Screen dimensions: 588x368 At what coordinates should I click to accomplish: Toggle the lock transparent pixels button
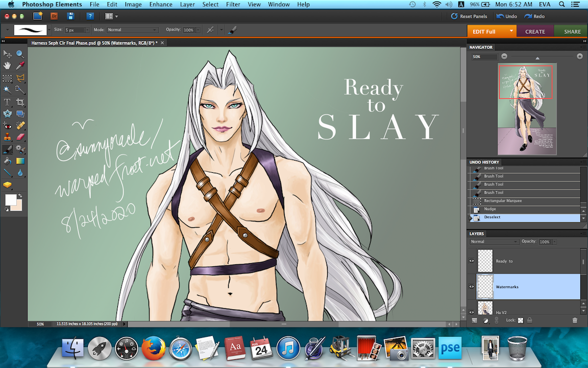tap(521, 320)
